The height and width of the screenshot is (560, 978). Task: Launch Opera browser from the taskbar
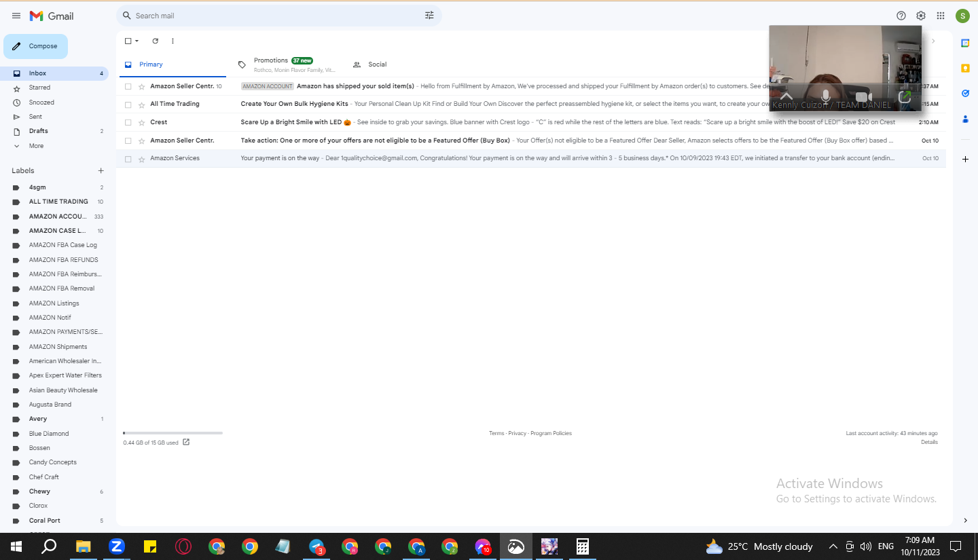183,546
